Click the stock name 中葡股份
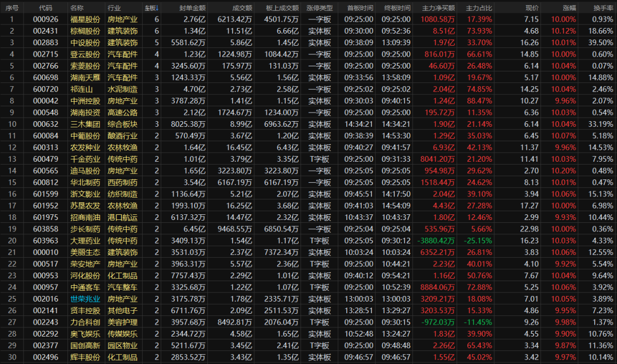617x364 pixels. (x=85, y=136)
